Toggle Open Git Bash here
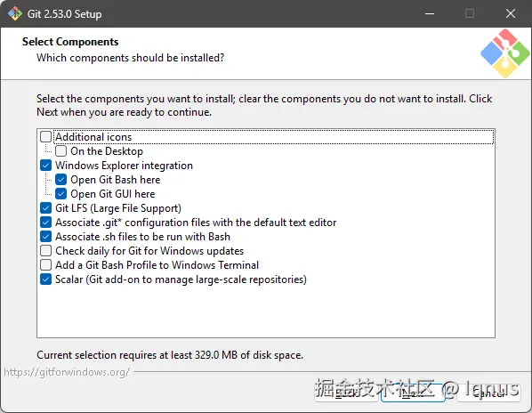The width and height of the screenshot is (532, 413). click(61, 180)
